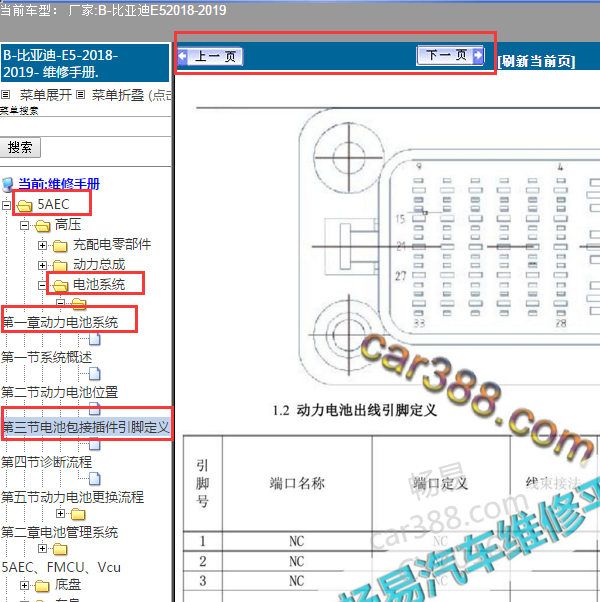Viewport: 600px width, 602px height.
Task: Click the 底盘 folder icon
Action: point(43,586)
